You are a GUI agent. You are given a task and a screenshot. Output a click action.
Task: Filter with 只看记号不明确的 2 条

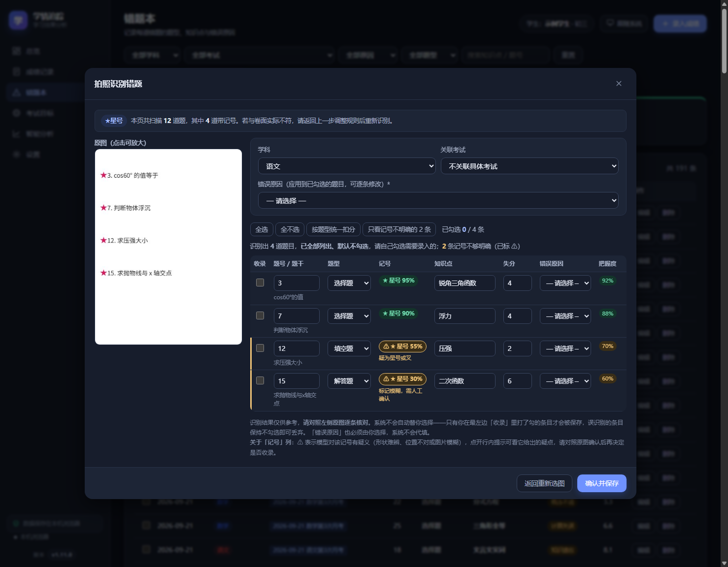pos(399,229)
